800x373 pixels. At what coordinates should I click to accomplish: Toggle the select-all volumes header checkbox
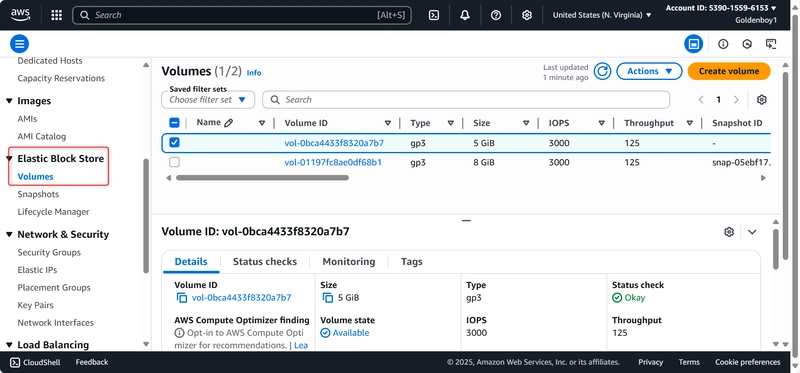pyautogui.click(x=174, y=122)
